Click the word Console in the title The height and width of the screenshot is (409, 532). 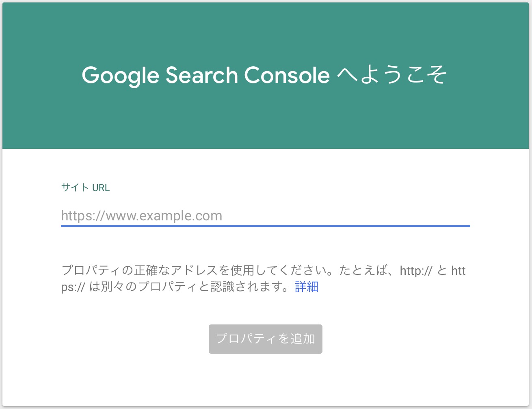tap(287, 75)
